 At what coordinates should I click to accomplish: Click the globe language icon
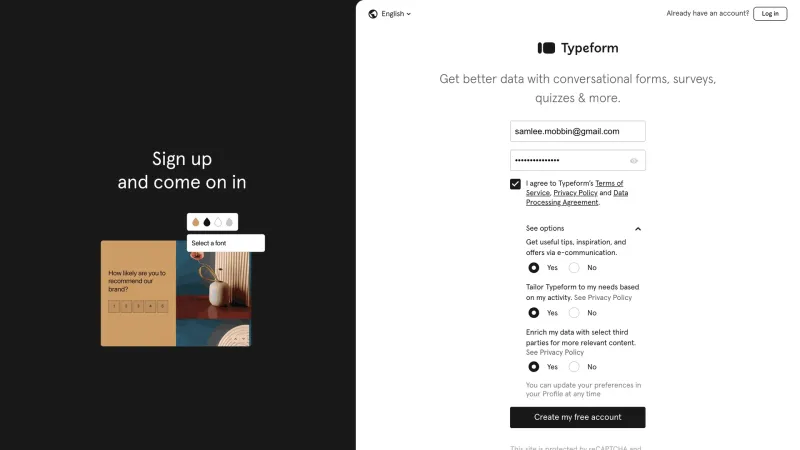pos(373,14)
